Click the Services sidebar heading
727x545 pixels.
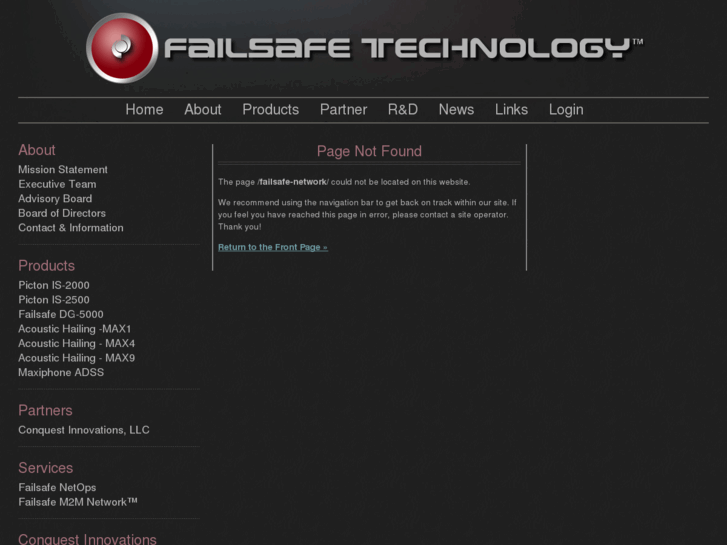(45, 468)
